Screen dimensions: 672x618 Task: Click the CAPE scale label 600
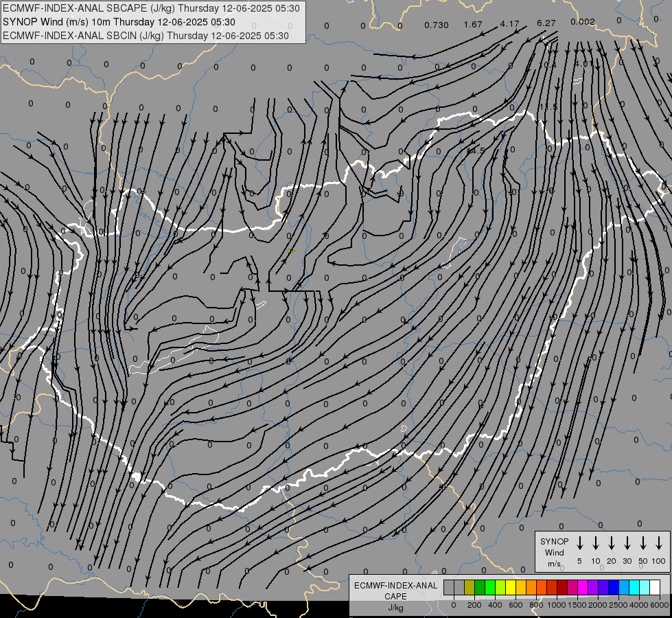[515, 605]
